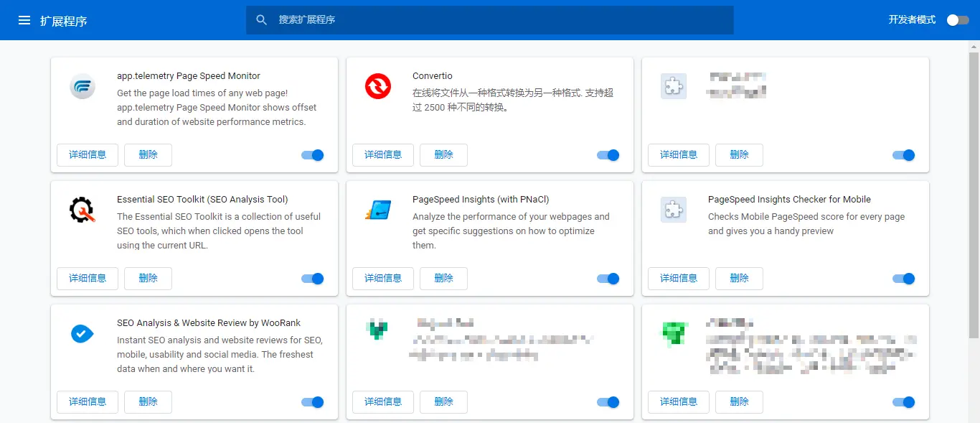Disable PageSpeed Insights Checker for Mobile
Viewport: 980px width, 423px height.
pos(904,279)
